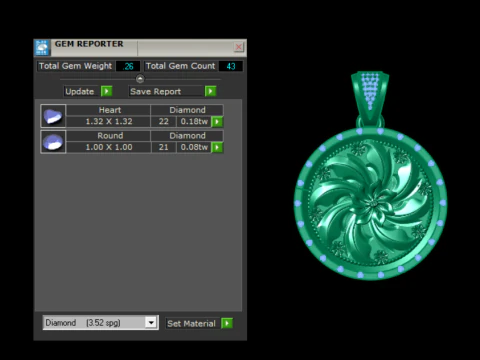Click the 'Total Gem Weight' label

(x=76, y=66)
